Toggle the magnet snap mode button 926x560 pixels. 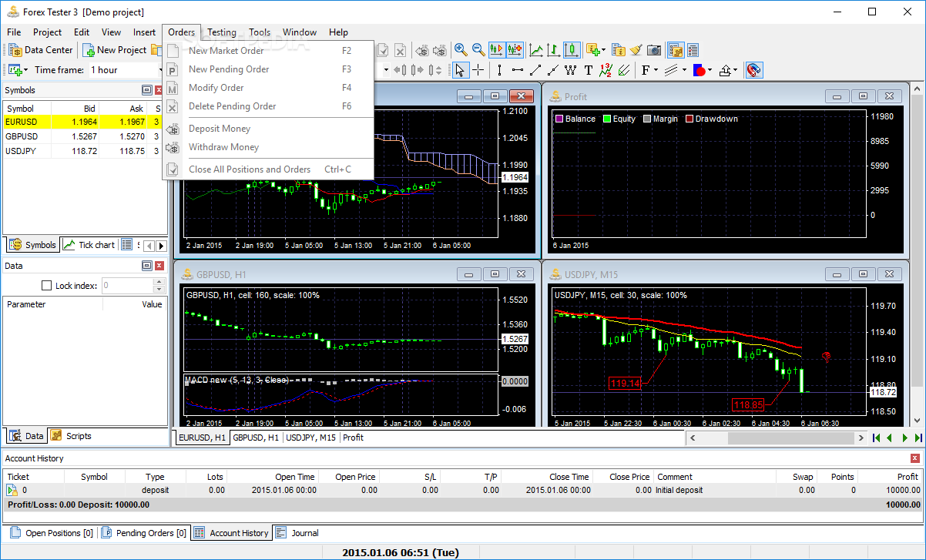(754, 70)
